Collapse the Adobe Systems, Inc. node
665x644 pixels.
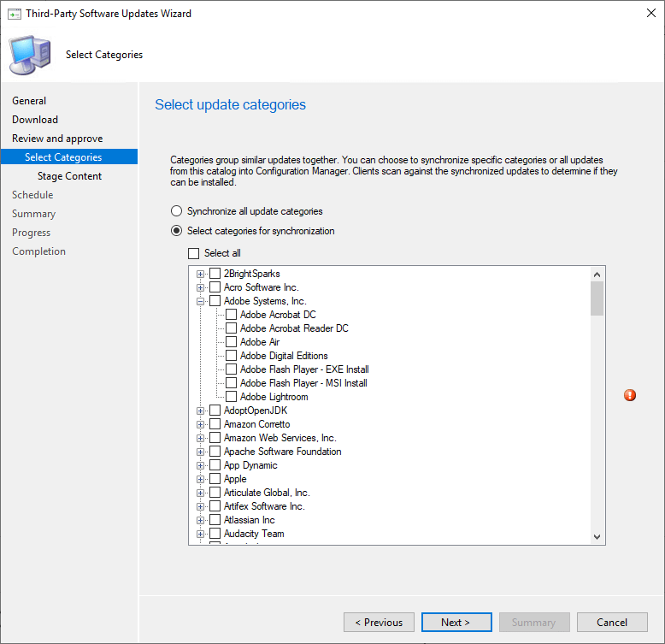200,302
